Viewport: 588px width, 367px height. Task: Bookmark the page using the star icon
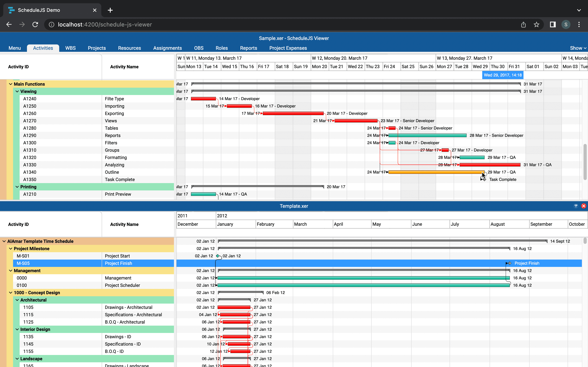537,24
